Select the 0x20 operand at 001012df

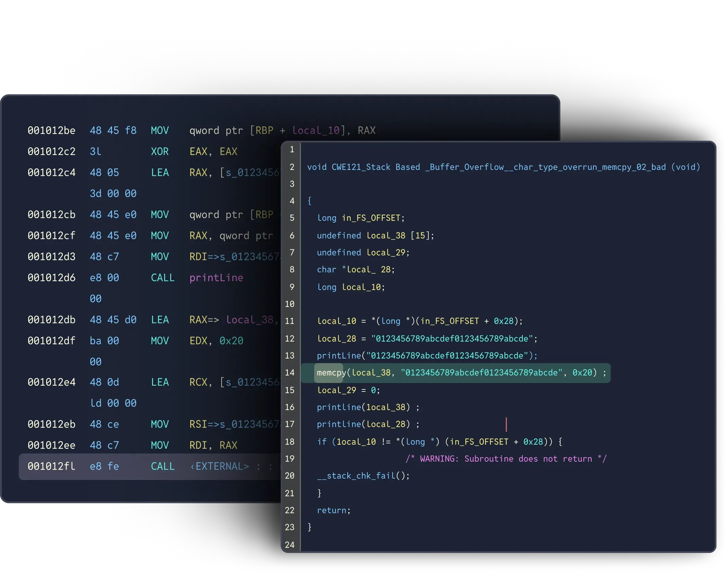(x=231, y=341)
